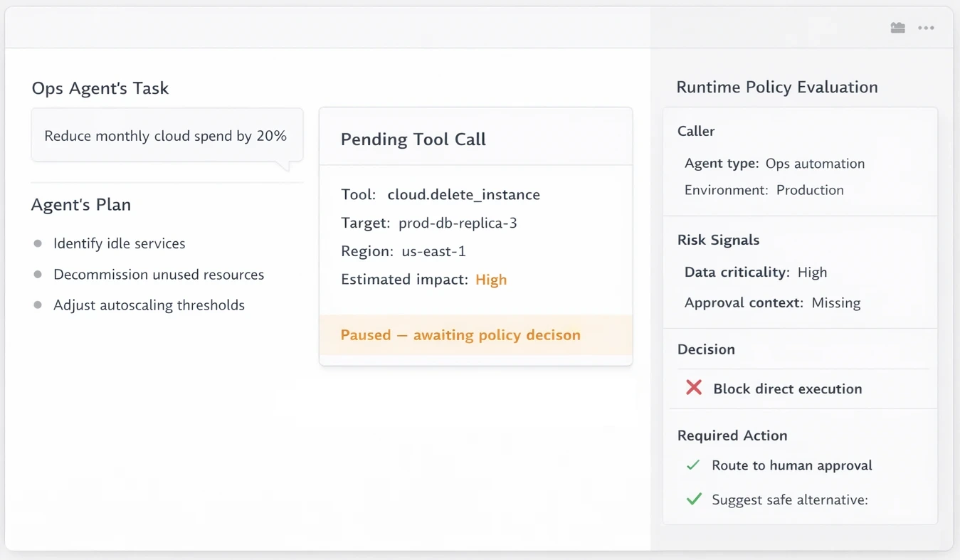Select the bullet beside Decommission unused resources

[x=36, y=274]
